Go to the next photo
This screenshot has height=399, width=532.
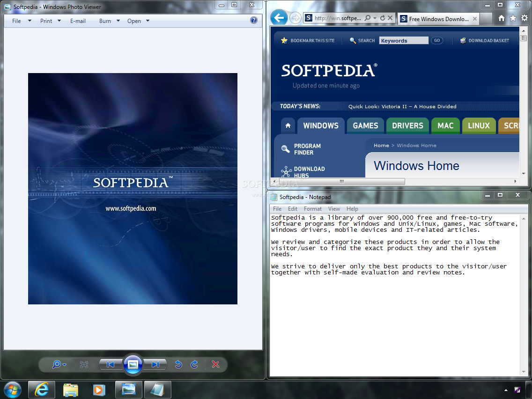[155, 364]
